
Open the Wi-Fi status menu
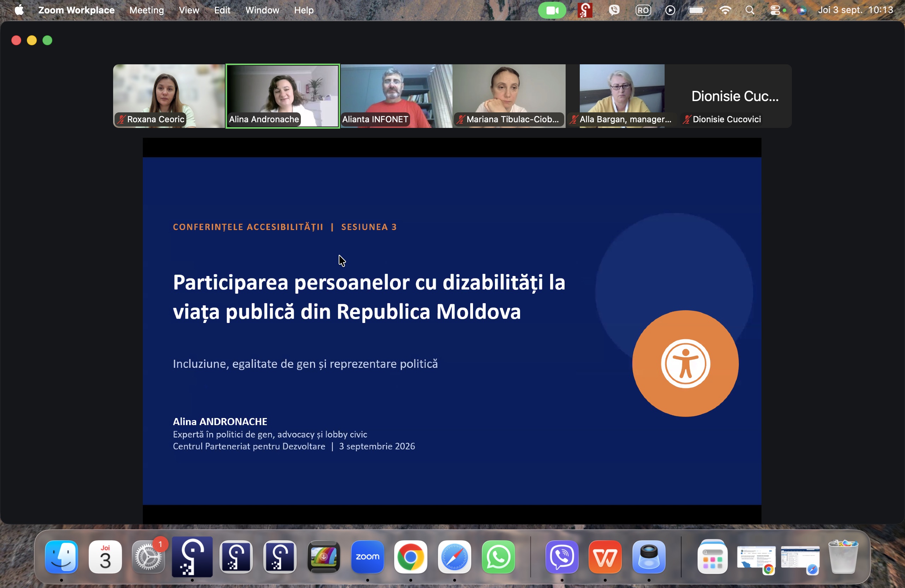[x=725, y=10]
